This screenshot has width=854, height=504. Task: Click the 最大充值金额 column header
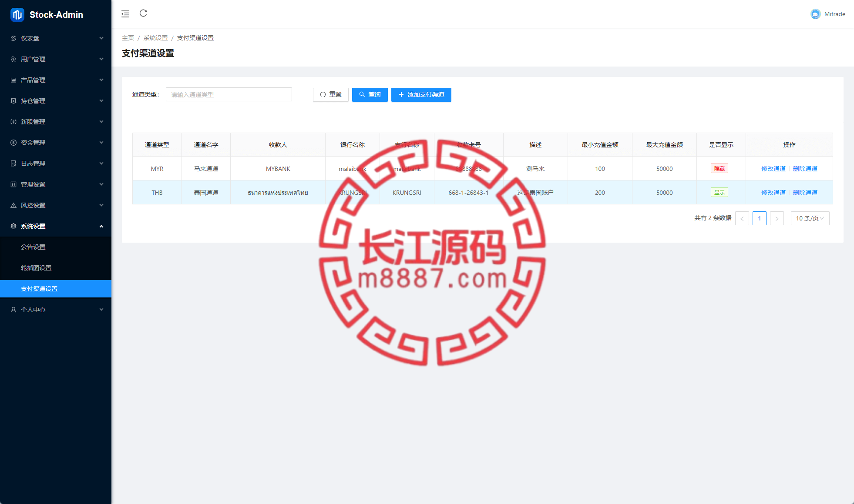(664, 145)
